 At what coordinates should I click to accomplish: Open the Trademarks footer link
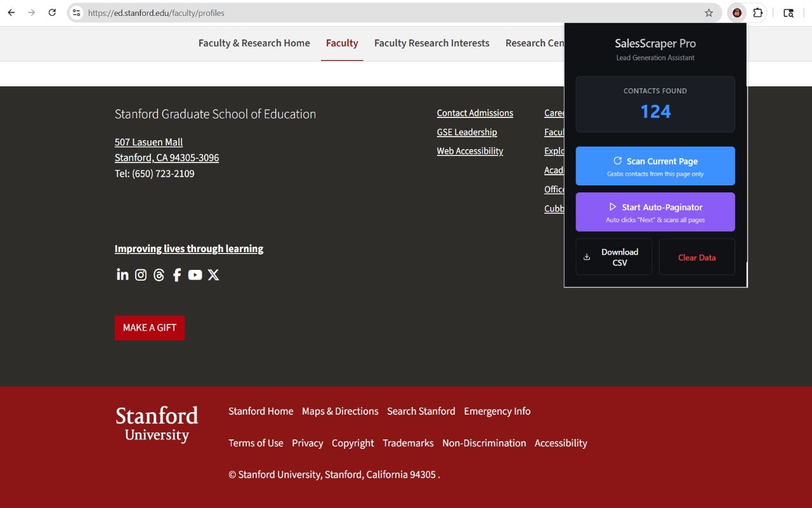coord(408,443)
